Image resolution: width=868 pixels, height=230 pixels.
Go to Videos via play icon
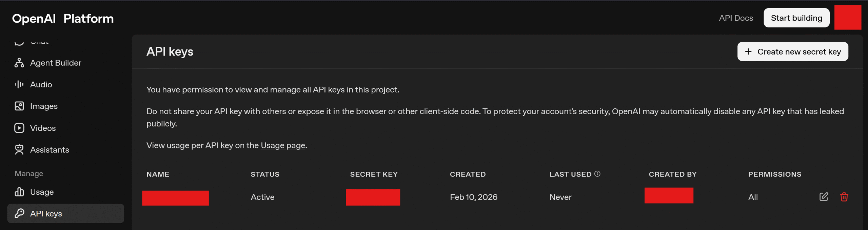(19, 128)
